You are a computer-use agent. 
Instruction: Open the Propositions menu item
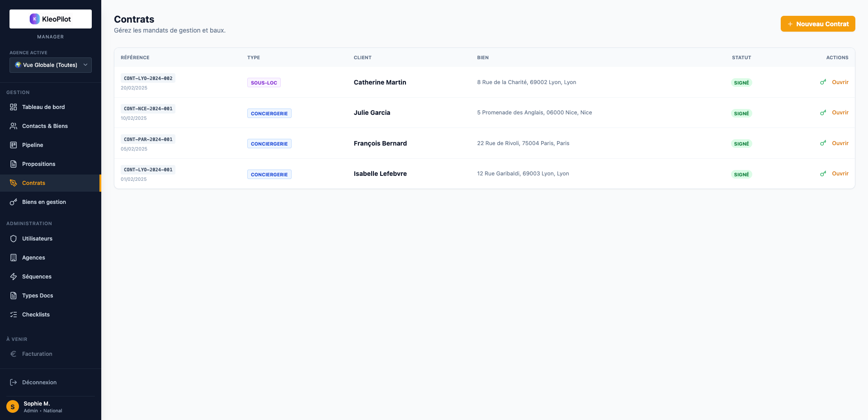click(x=38, y=164)
